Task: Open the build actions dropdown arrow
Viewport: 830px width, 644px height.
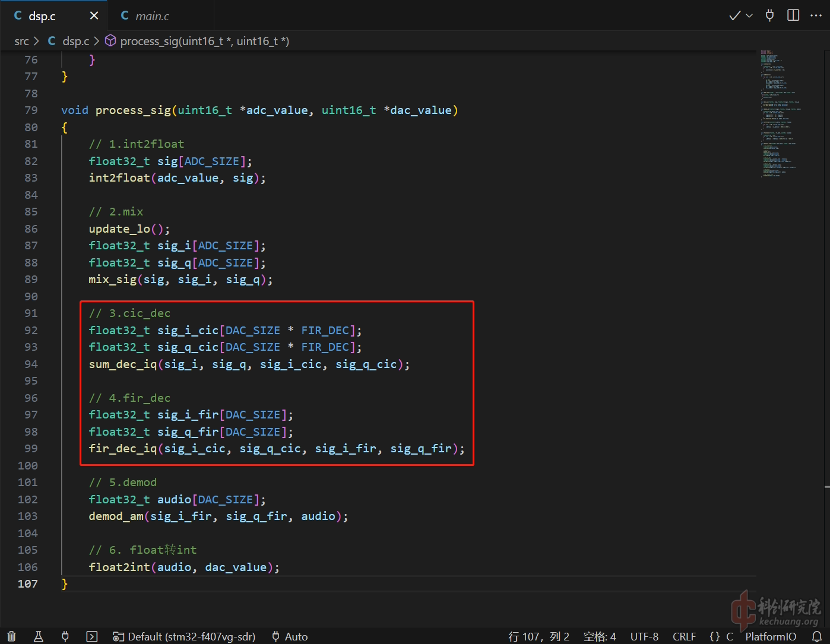Action: point(749,16)
